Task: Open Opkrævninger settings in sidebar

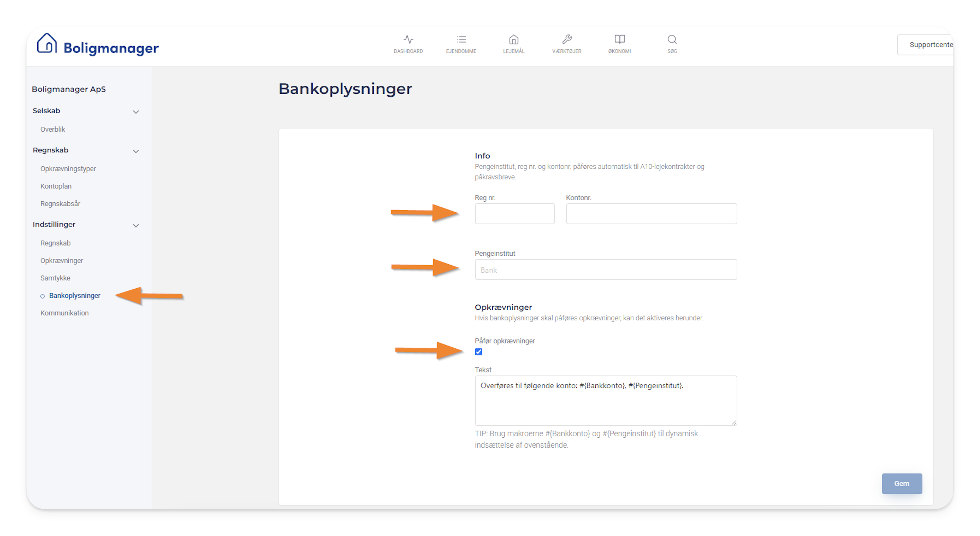Action: click(62, 261)
